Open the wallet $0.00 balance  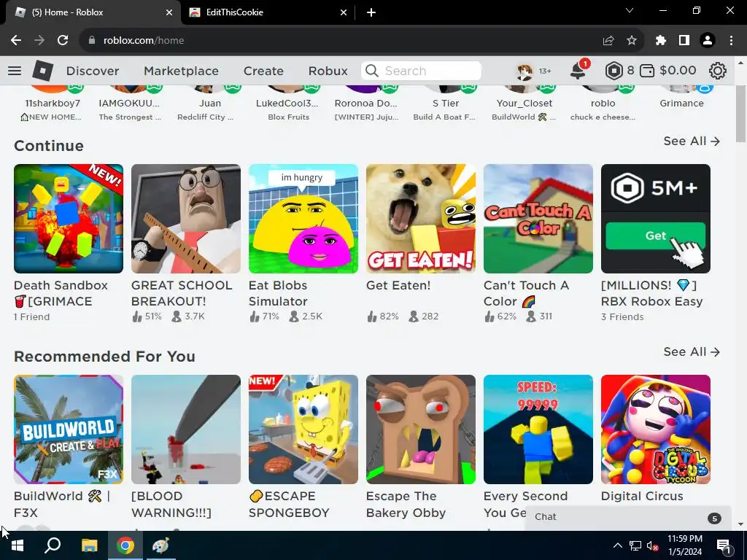667,71
